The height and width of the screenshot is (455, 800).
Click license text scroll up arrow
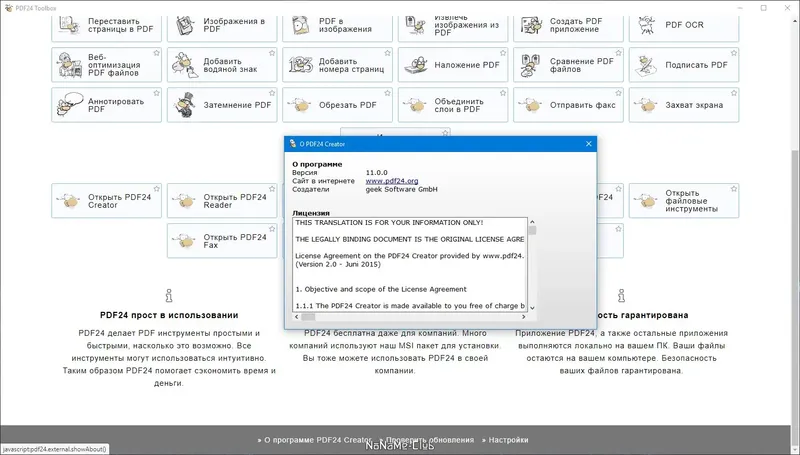coord(532,222)
